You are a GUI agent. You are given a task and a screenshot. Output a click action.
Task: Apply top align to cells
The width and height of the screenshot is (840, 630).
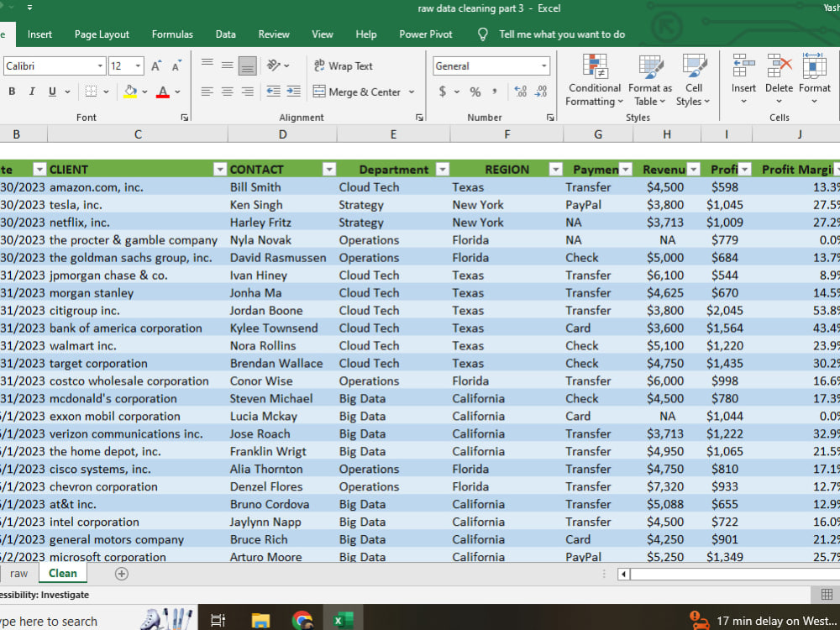click(207, 66)
